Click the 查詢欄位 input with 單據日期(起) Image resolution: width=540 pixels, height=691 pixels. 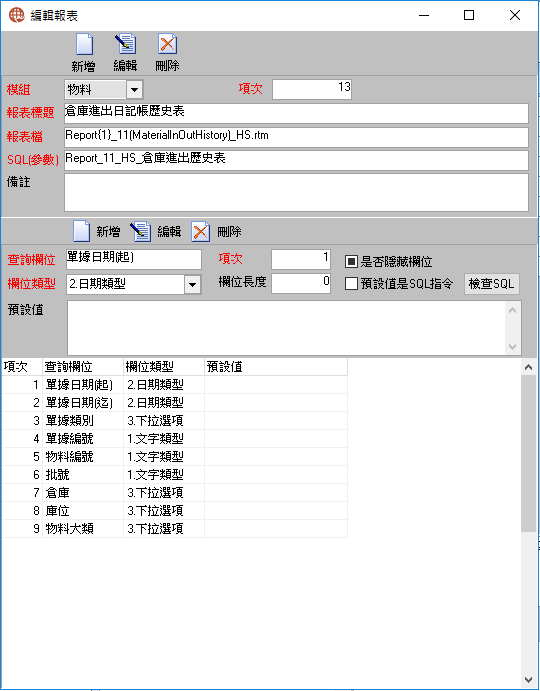point(134,260)
